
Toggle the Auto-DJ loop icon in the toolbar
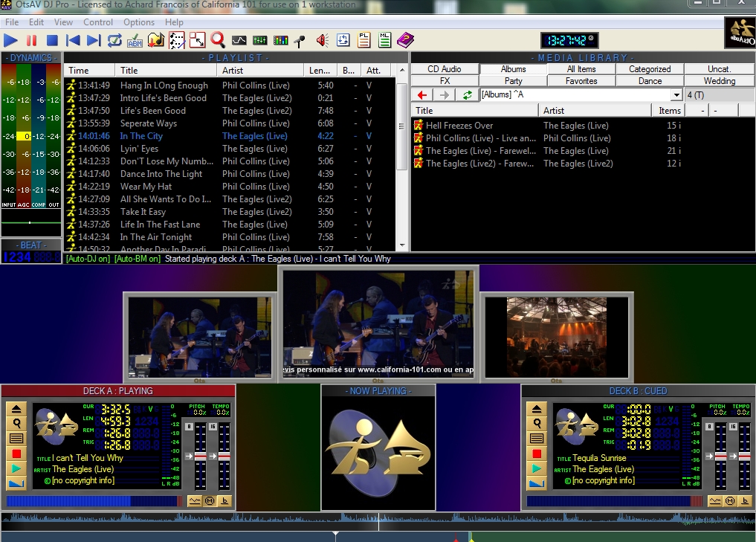click(x=114, y=40)
